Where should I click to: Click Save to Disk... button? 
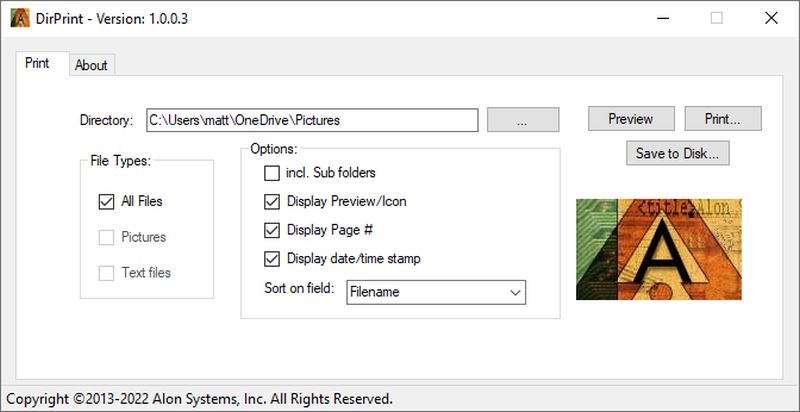click(x=678, y=153)
